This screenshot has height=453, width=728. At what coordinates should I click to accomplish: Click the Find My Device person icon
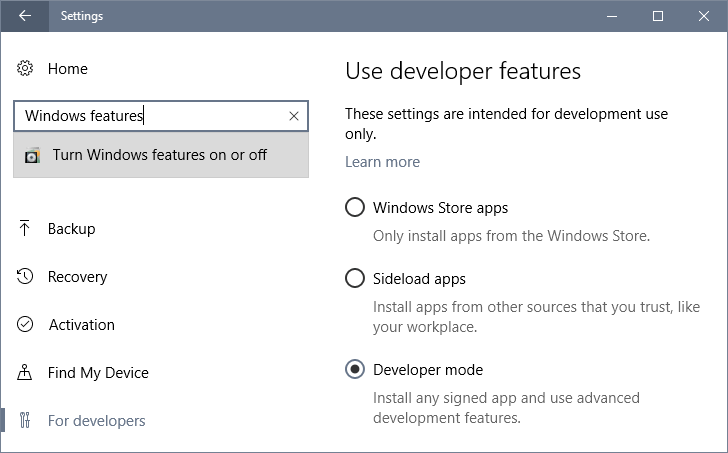pos(25,372)
